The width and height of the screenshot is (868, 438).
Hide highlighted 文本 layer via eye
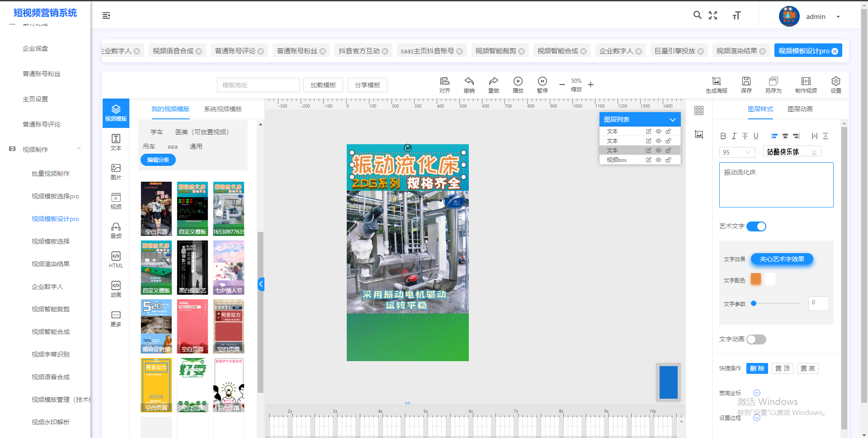point(658,151)
